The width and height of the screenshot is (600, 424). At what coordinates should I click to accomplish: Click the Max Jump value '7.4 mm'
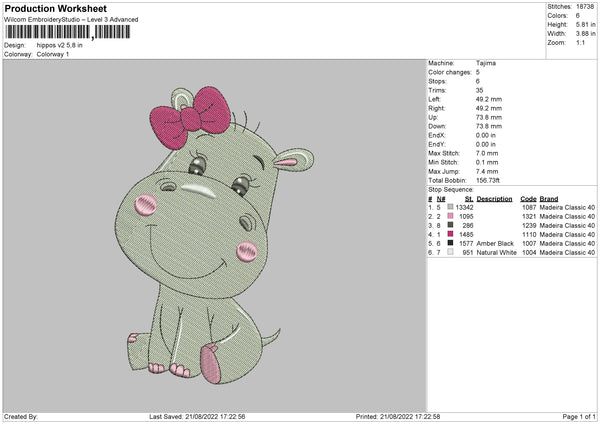tap(487, 172)
